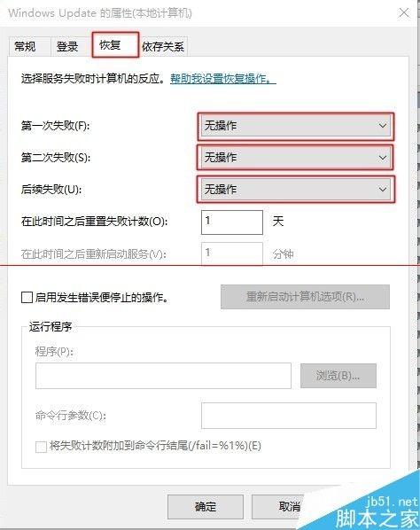Expand the 后续失败 dropdown
This screenshot has width=420, height=530.
296,190
